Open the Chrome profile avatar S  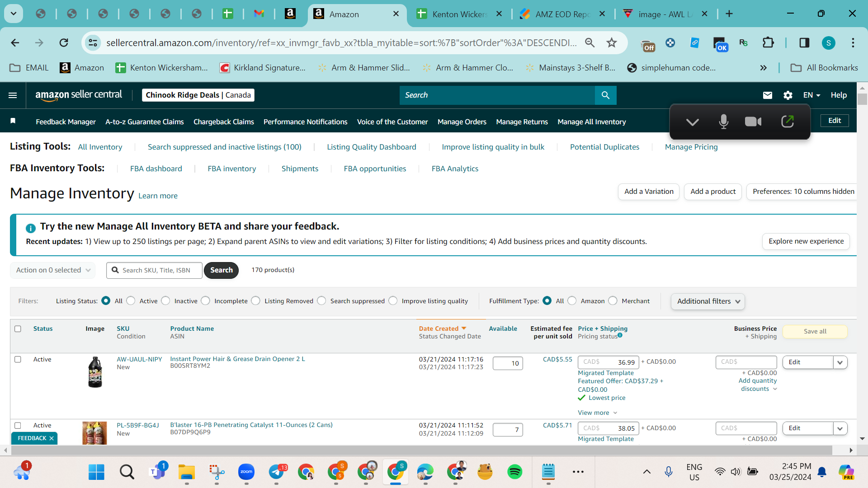(828, 43)
